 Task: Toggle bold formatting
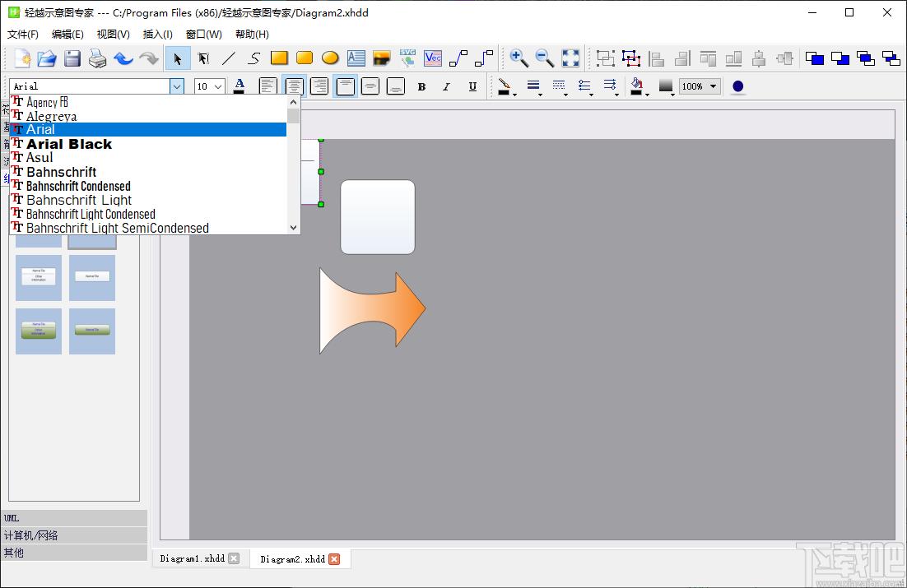pos(421,86)
